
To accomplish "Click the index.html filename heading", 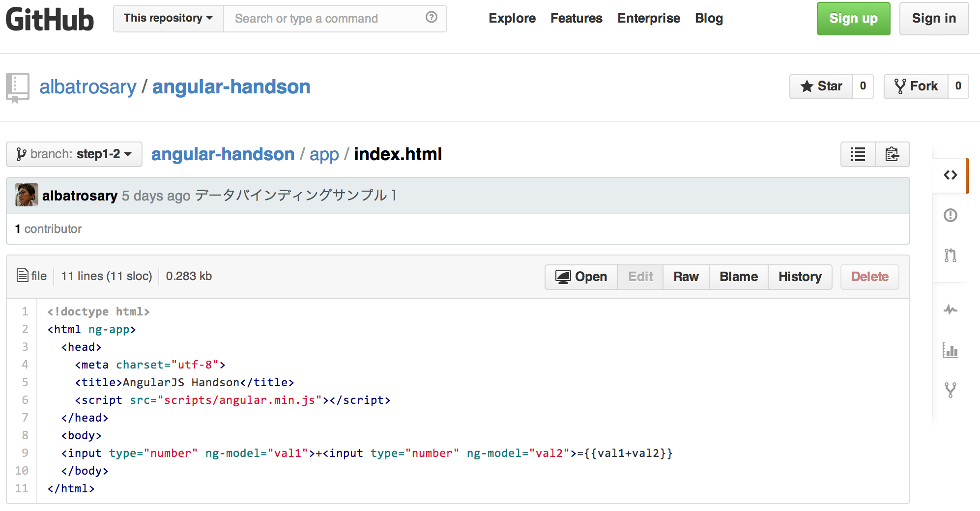I will [x=398, y=154].
